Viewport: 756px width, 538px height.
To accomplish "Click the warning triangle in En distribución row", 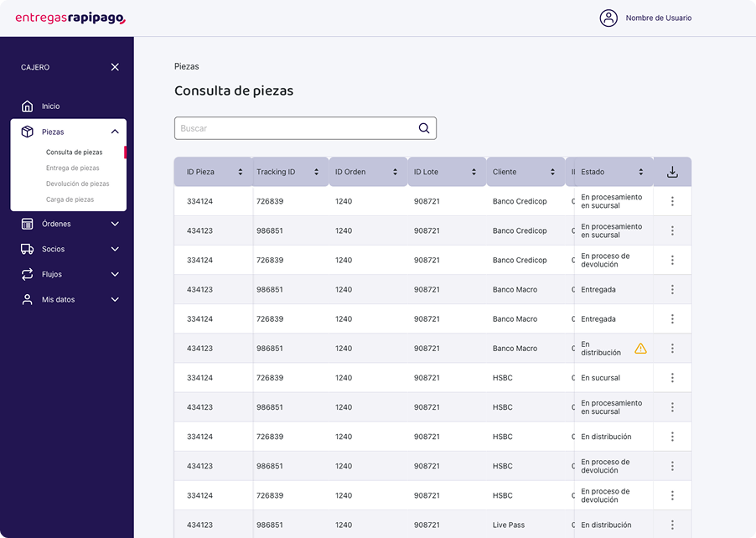I will click(x=640, y=348).
